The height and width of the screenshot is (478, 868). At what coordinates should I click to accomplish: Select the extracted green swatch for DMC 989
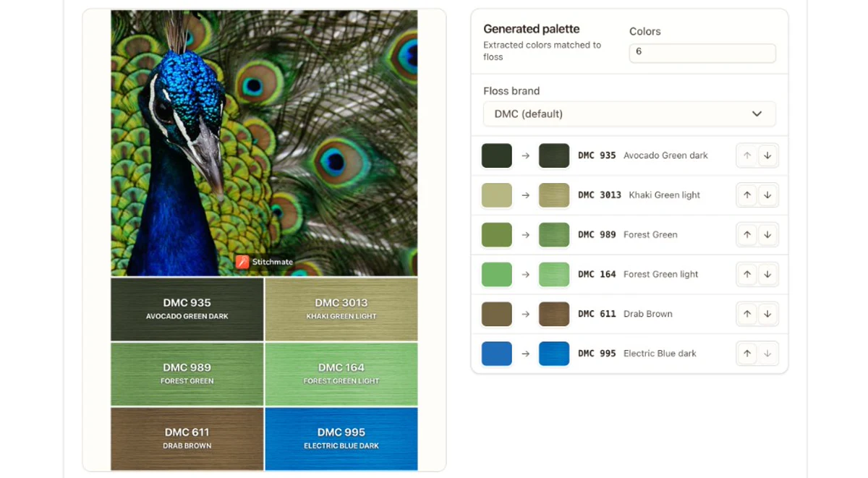(x=497, y=235)
